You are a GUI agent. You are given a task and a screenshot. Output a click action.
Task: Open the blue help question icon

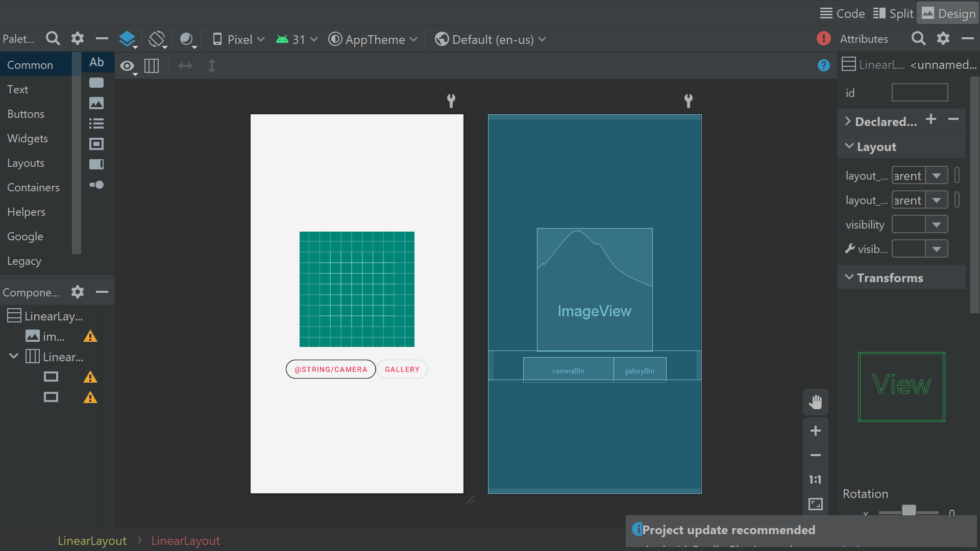click(823, 65)
